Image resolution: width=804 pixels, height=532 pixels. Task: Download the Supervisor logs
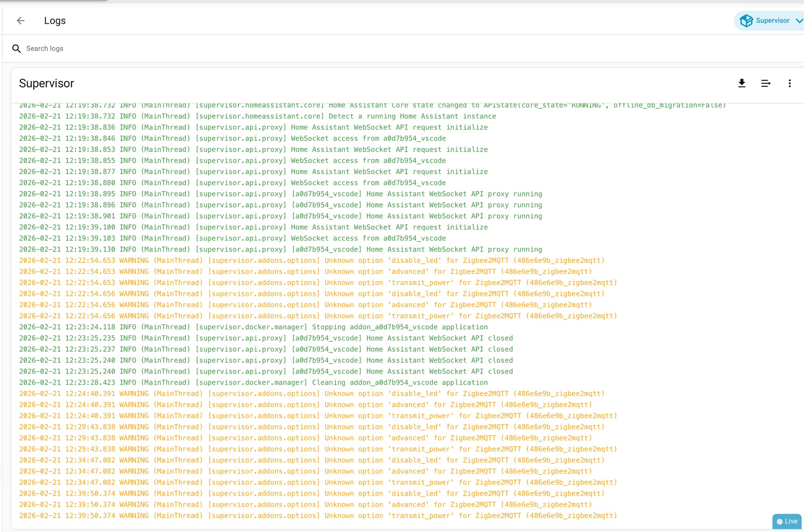pos(742,83)
